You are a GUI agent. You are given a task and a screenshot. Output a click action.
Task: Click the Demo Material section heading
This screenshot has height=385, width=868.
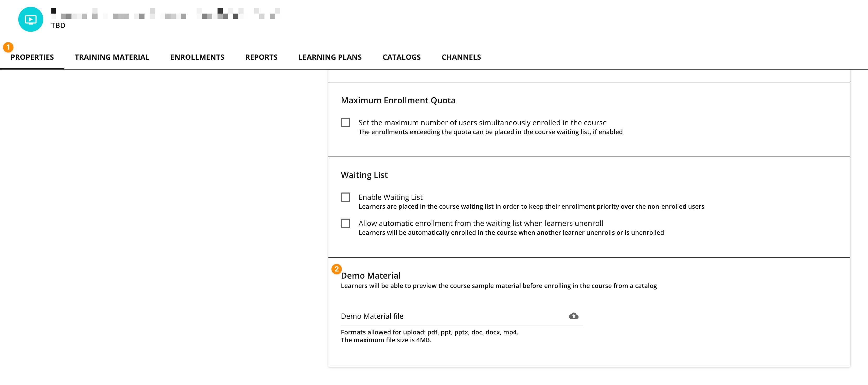point(371,276)
